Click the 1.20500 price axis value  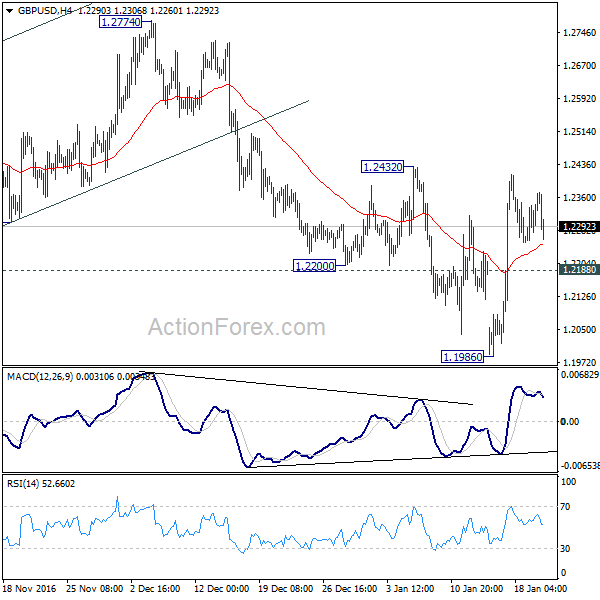[579, 329]
